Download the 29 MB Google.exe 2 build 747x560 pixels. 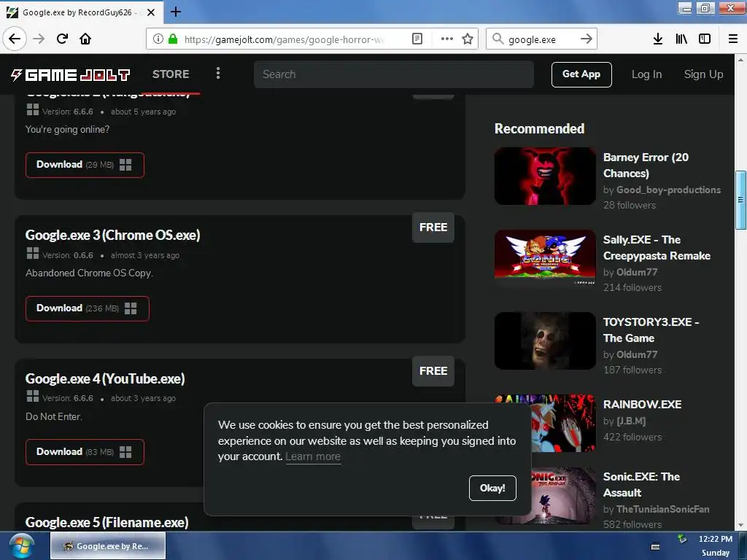(85, 165)
